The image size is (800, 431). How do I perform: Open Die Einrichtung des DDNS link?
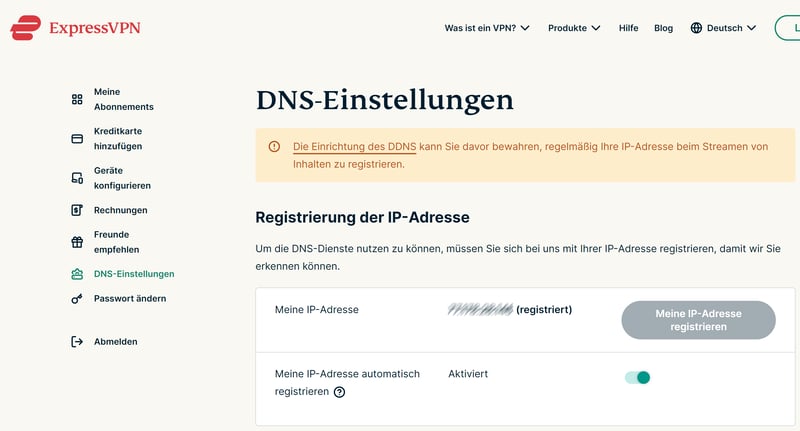point(354,146)
